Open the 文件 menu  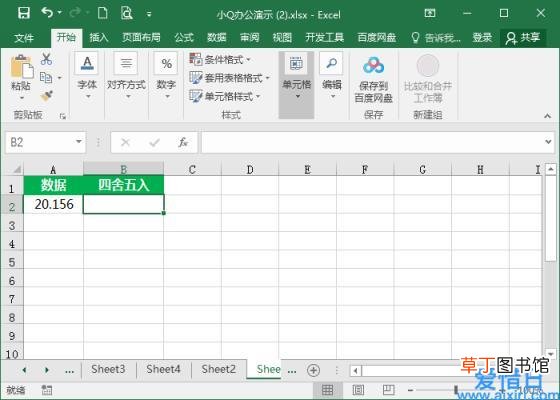click(24, 38)
